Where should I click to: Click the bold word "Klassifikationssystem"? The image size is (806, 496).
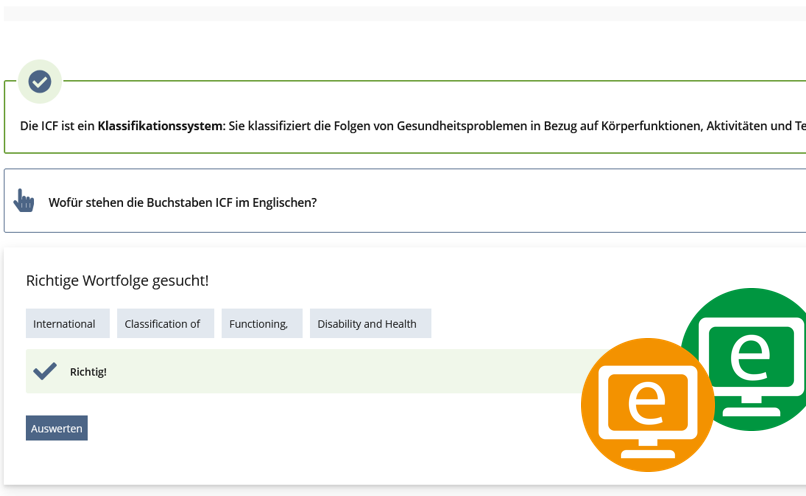160,126
